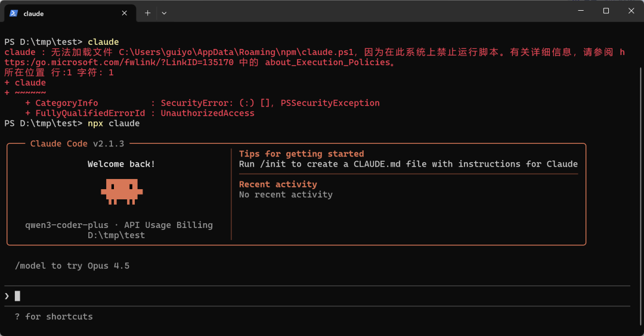Click the "No recent activity" text
Viewport: 644px width, 336px height.
point(286,195)
